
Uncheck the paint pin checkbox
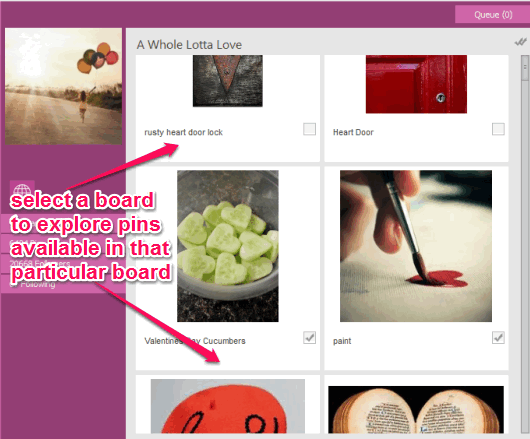tap(498, 338)
